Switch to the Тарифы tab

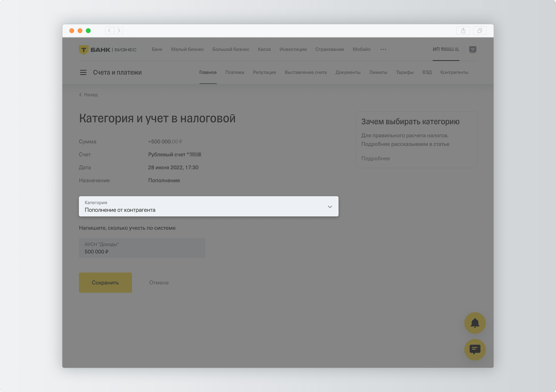tap(405, 72)
